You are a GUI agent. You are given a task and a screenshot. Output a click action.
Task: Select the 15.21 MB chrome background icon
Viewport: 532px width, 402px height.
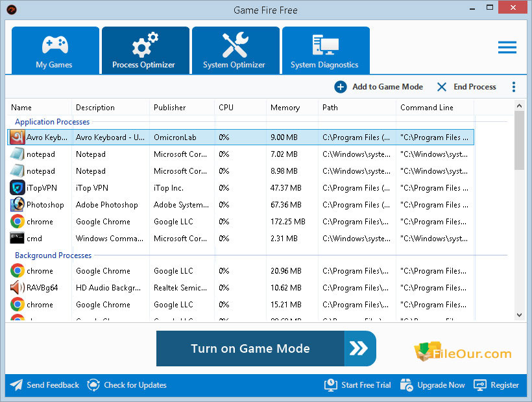18,305
